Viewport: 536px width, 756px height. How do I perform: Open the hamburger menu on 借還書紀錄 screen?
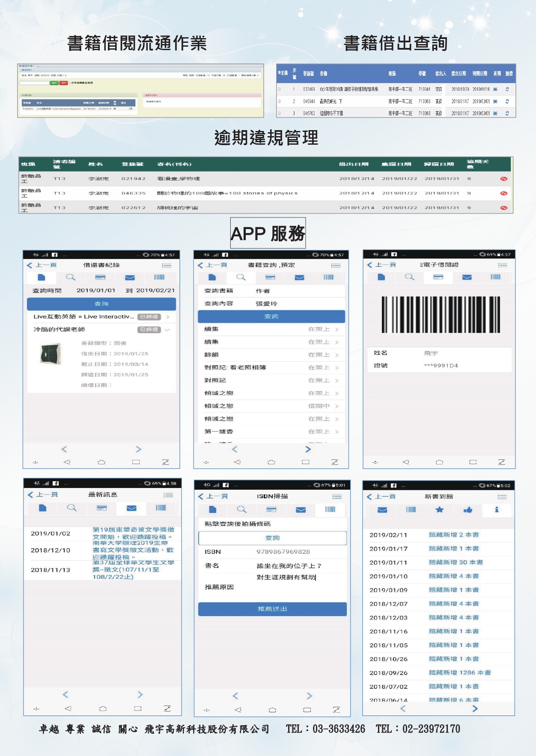click(x=167, y=265)
